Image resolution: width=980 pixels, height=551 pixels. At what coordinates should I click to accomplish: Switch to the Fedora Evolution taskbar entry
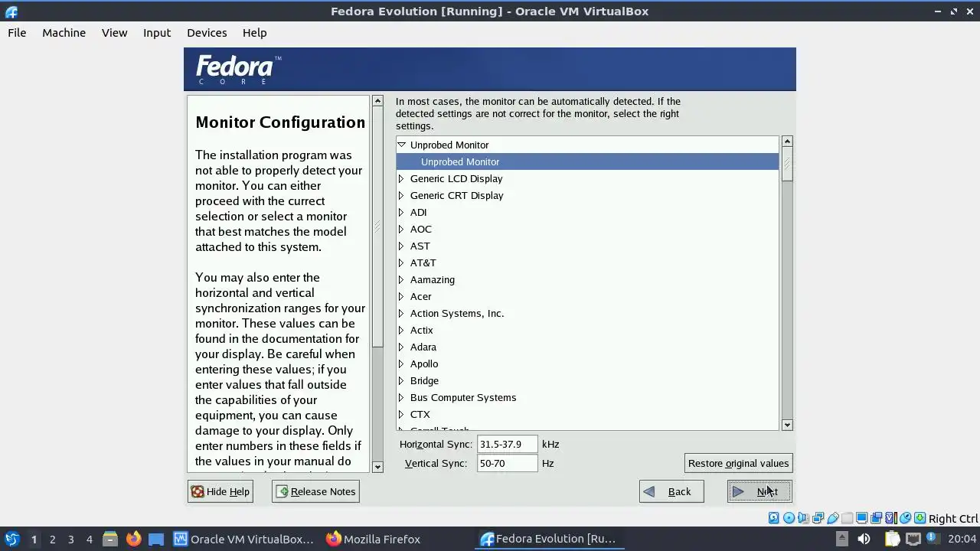pyautogui.click(x=548, y=539)
